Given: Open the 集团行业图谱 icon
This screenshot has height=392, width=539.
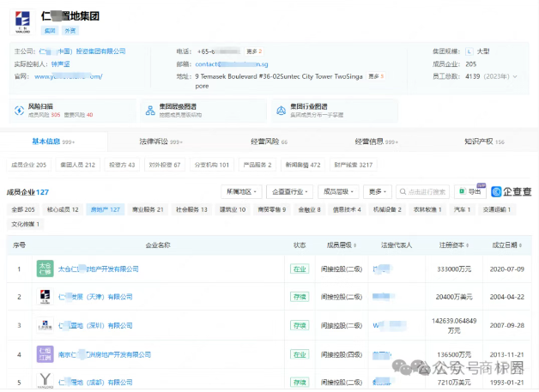Looking at the screenshot, I should [x=281, y=110].
